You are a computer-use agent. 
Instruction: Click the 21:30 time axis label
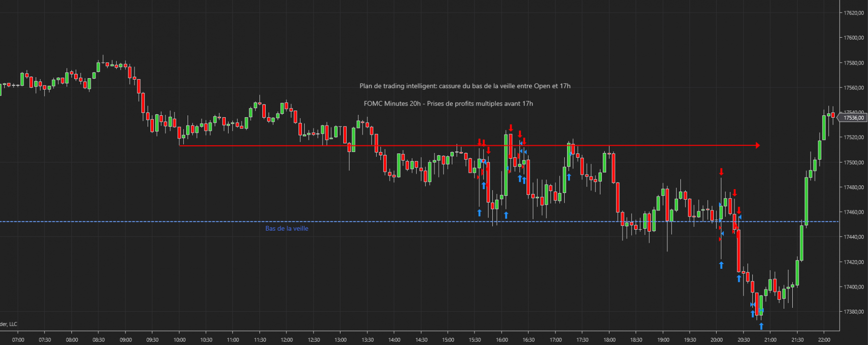pos(797,340)
